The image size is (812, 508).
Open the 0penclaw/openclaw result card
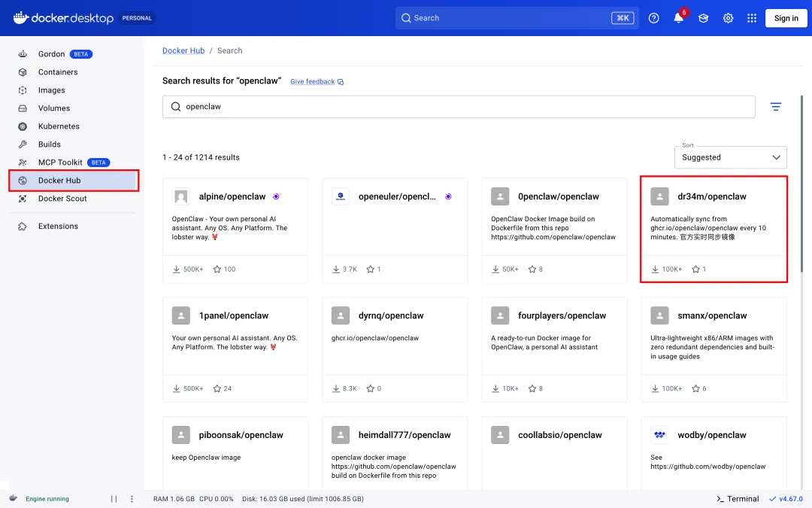coord(554,231)
